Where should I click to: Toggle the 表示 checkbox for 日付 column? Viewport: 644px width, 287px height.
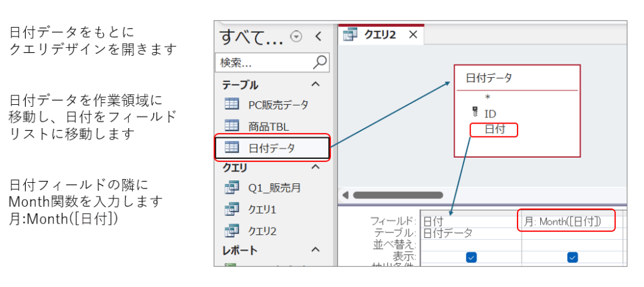click(x=471, y=257)
